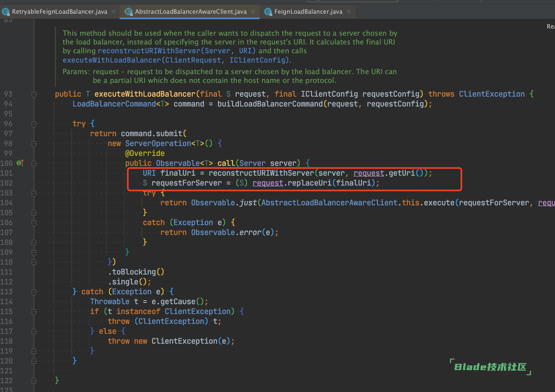Image resolution: width=555 pixels, height=392 pixels.
Task: Click new ClientException(e) on line 118
Action: (x=182, y=341)
